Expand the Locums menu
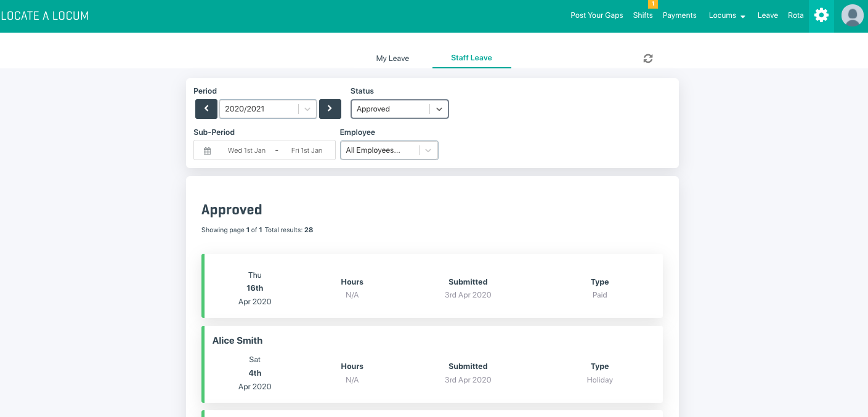This screenshot has width=868, height=417. pyautogui.click(x=728, y=15)
